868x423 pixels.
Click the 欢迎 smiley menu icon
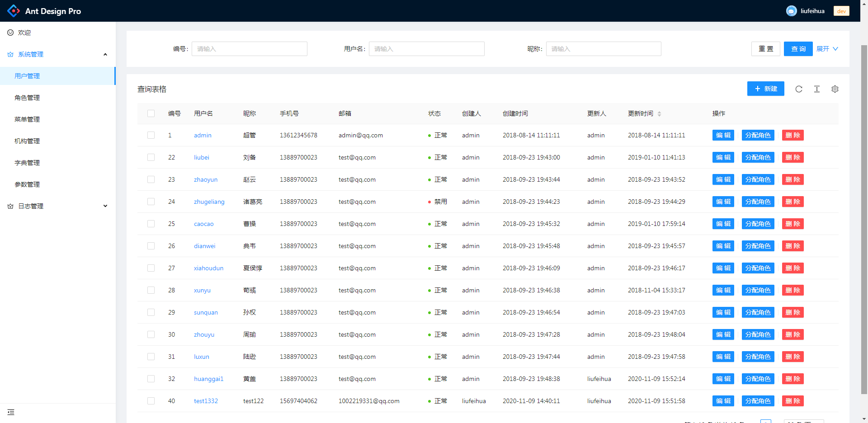tap(10, 33)
